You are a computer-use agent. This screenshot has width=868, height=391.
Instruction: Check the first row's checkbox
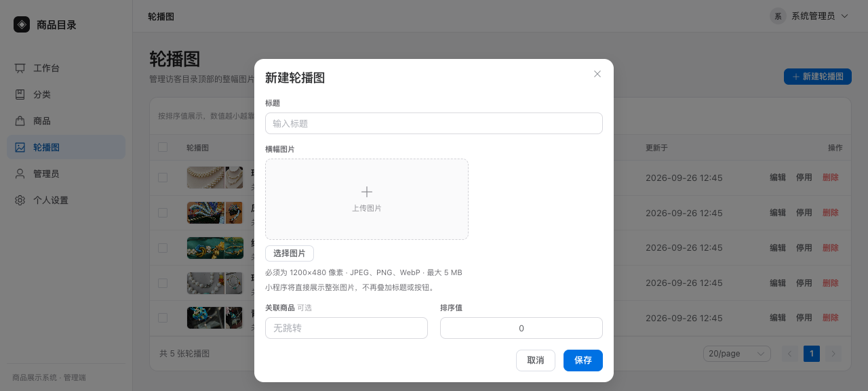(x=163, y=178)
